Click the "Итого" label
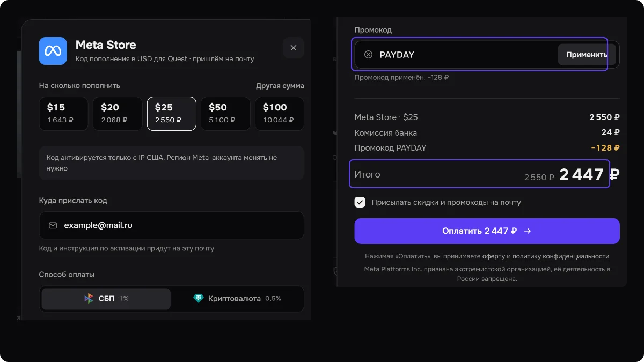The width and height of the screenshot is (644, 362). 367,174
